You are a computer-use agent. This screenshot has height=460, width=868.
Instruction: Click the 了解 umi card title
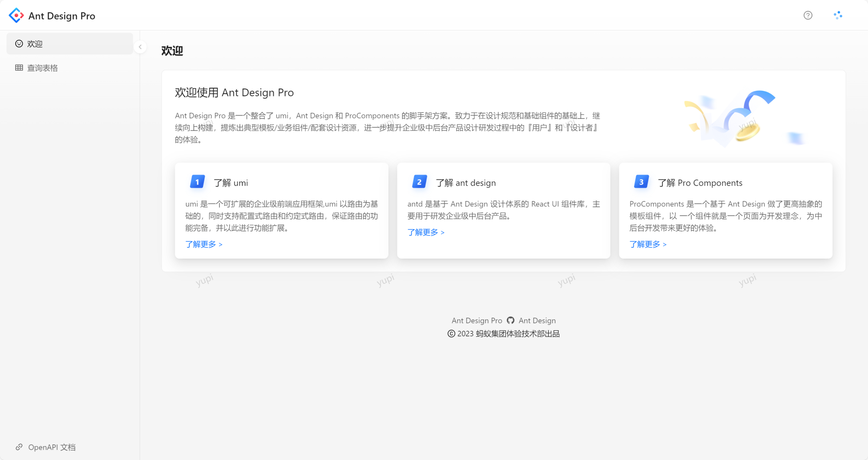coord(231,183)
